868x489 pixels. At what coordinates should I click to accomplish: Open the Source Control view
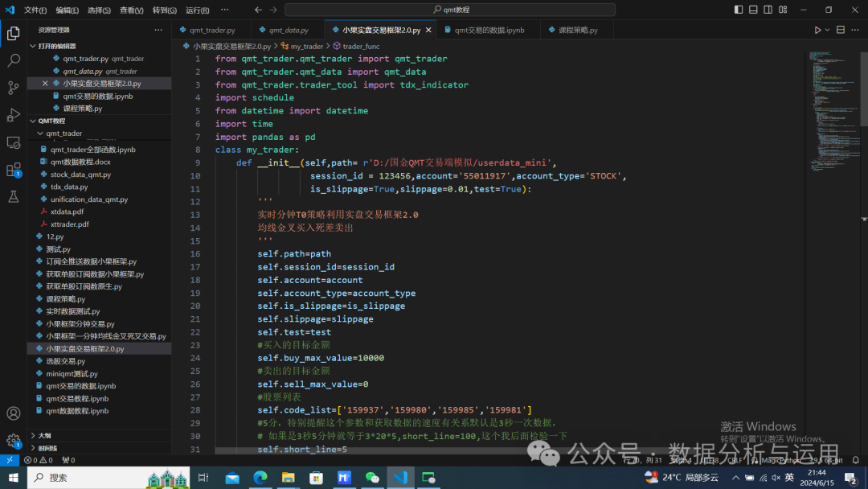(x=14, y=88)
